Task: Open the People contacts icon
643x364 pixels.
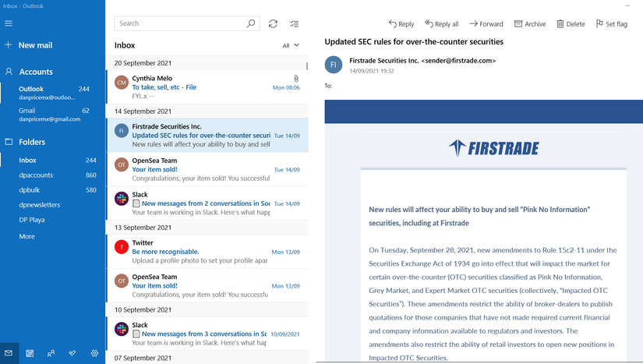Action: coord(51,353)
